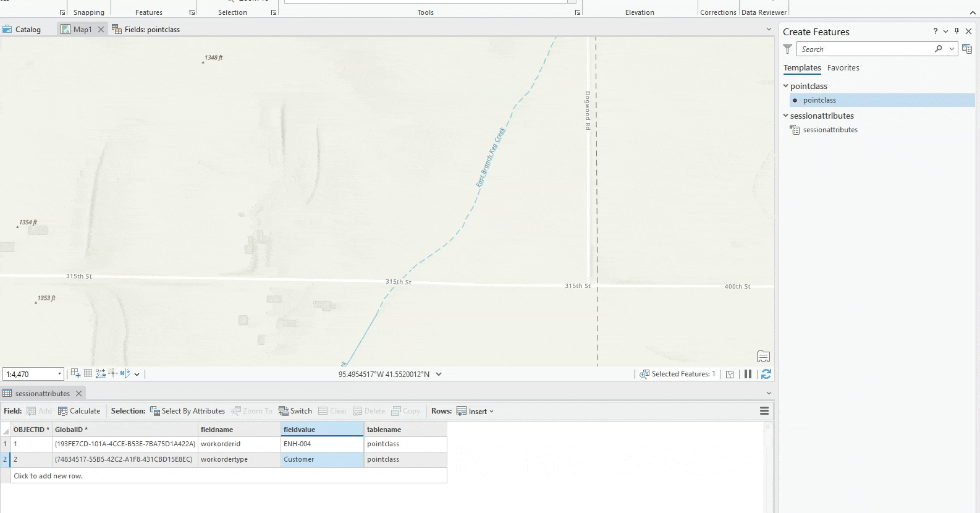Click the template filter funnel icon
This screenshot has width=980, height=513.
click(x=787, y=49)
